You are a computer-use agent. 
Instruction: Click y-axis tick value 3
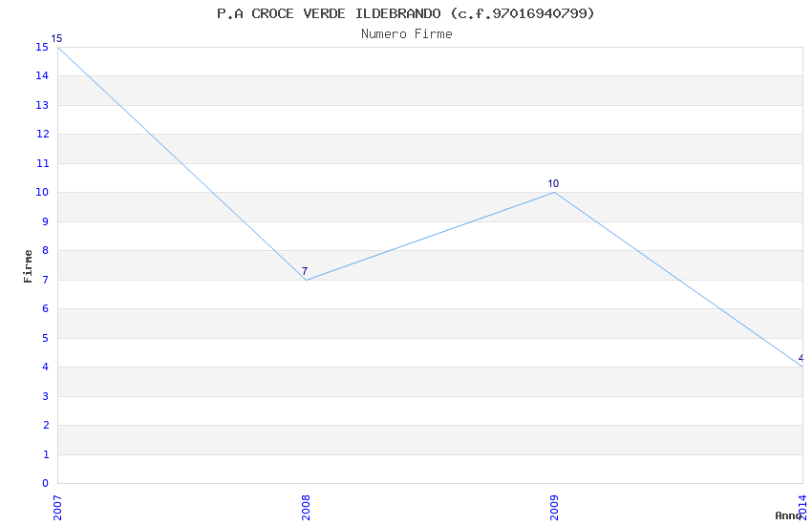(x=46, y=396)
